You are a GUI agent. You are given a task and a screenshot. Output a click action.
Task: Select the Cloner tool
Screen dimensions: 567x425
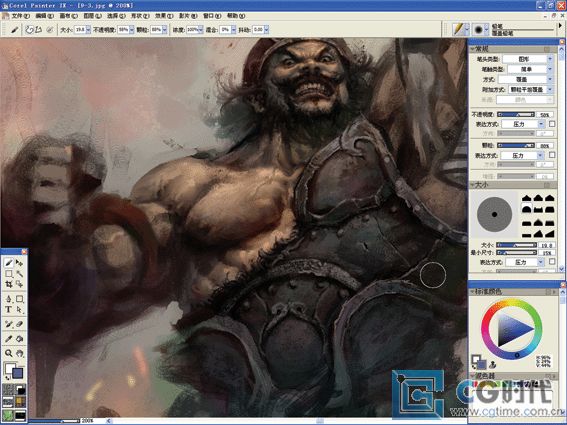click(x=9, y=324)
